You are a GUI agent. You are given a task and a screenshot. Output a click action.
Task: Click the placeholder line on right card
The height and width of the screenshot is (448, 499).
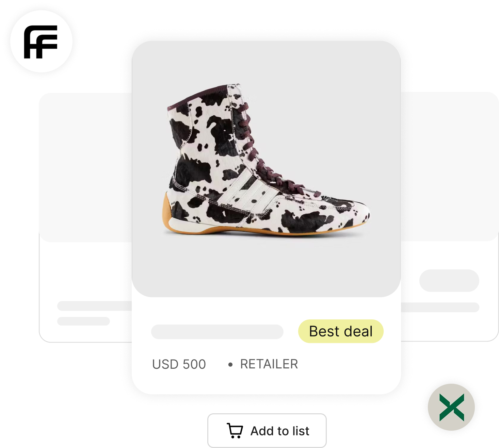[440, 307]
